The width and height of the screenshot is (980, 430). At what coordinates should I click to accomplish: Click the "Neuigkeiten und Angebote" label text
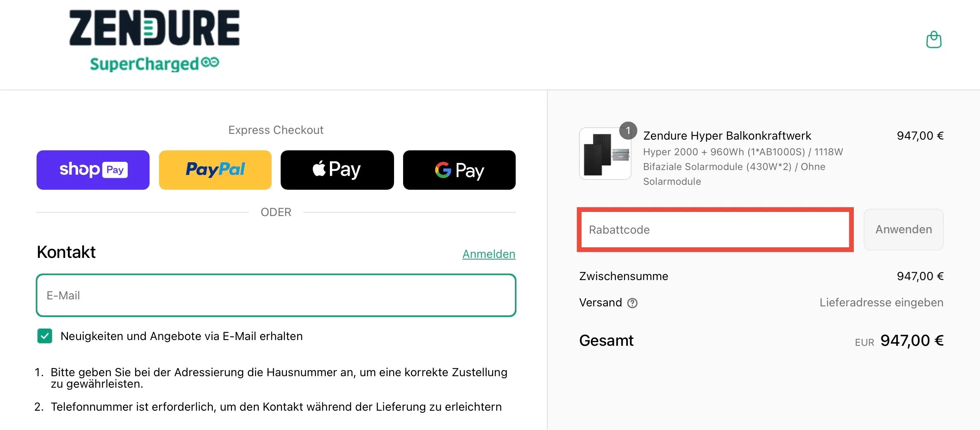[x=181, y=336]
